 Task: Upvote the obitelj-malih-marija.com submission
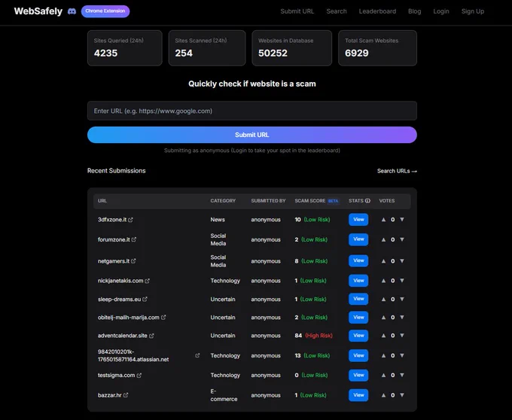coord(384,317)
